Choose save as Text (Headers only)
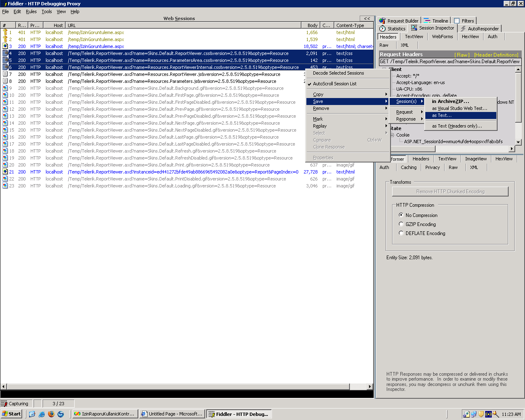Image resolution: width=525 pixels, height=420 pixels. [x=461, y=126]
